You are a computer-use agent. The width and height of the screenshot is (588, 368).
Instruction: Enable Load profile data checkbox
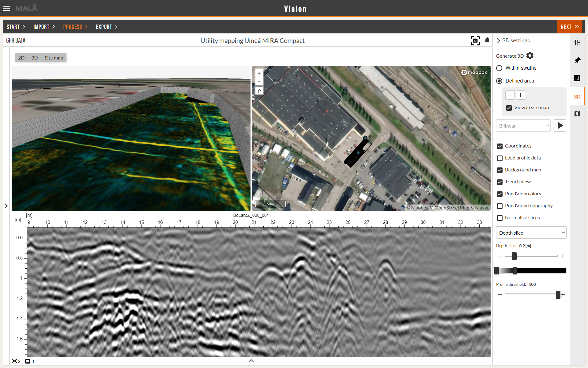tap(500, 158)
